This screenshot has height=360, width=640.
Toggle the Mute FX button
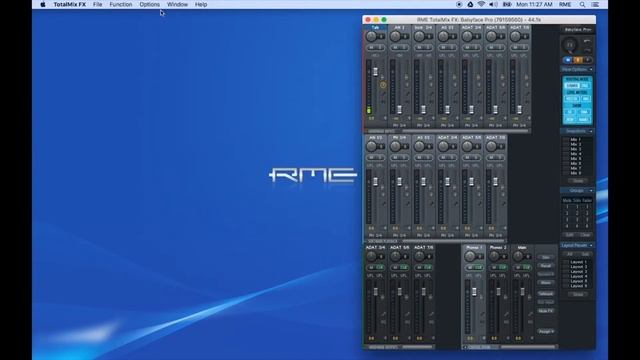click(x=546, y=311)
